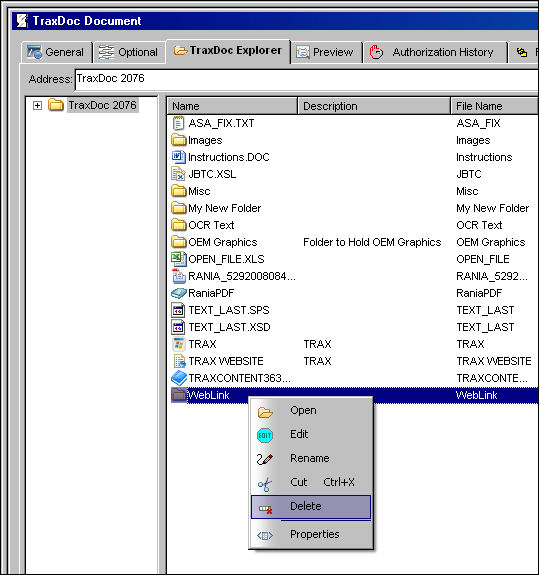Select the OPEN_FILE.XLS Excel icon
Image resolution: width=539 pixels, height=575 pixels.
(x=178, y=259)
